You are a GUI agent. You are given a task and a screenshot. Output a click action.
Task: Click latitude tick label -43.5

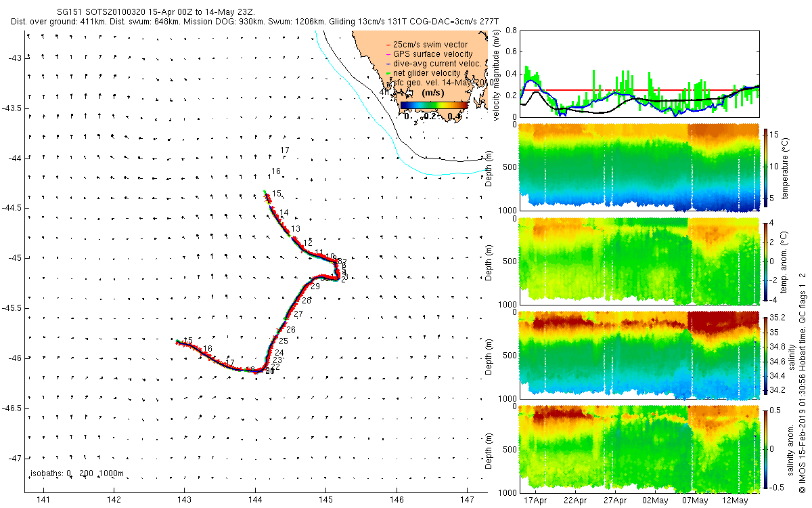[x=12, y=108]
